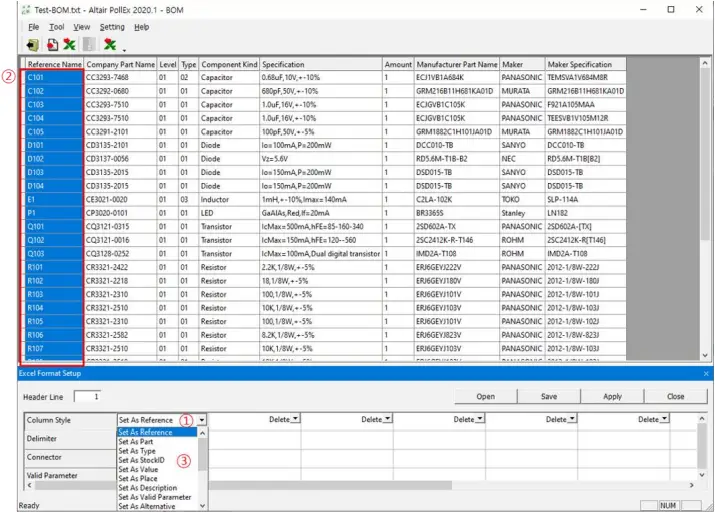Select the D103 reference cell
This screenshot has height=513, width=715.
(x=54, y=172)
